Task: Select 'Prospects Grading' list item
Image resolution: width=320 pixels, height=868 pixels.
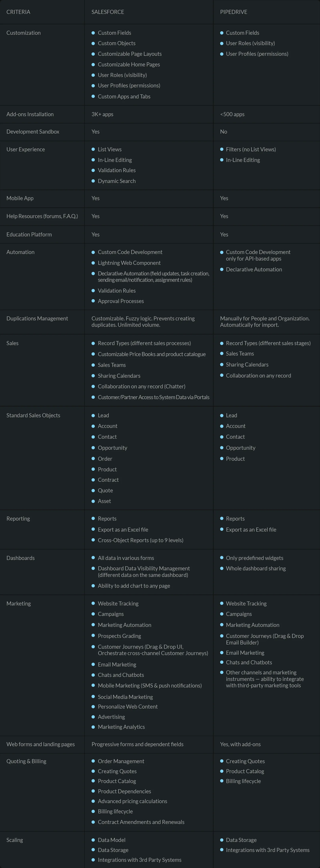Action: [119, 636]
